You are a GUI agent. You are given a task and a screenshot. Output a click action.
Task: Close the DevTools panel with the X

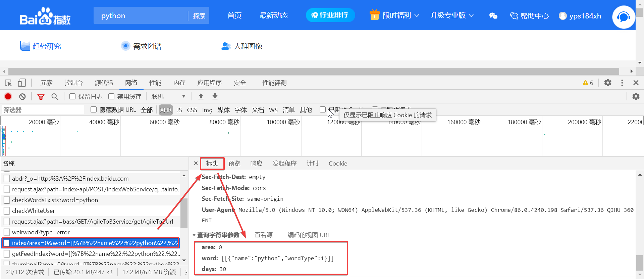tap(636, 83)
